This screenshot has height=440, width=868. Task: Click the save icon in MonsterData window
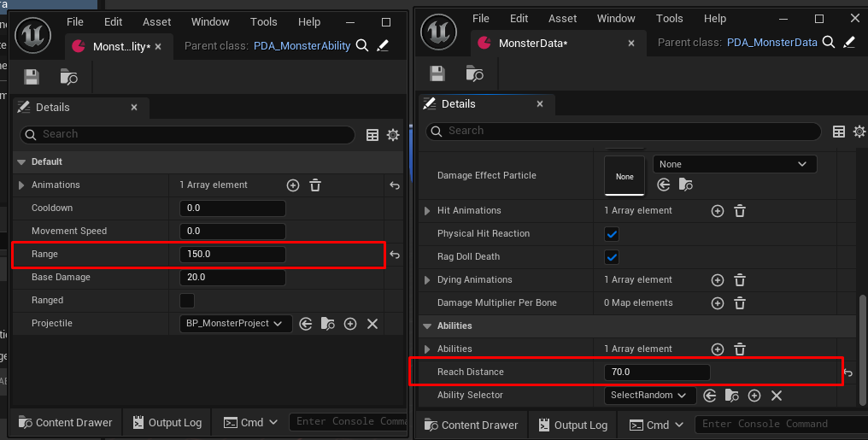(437, 73)
